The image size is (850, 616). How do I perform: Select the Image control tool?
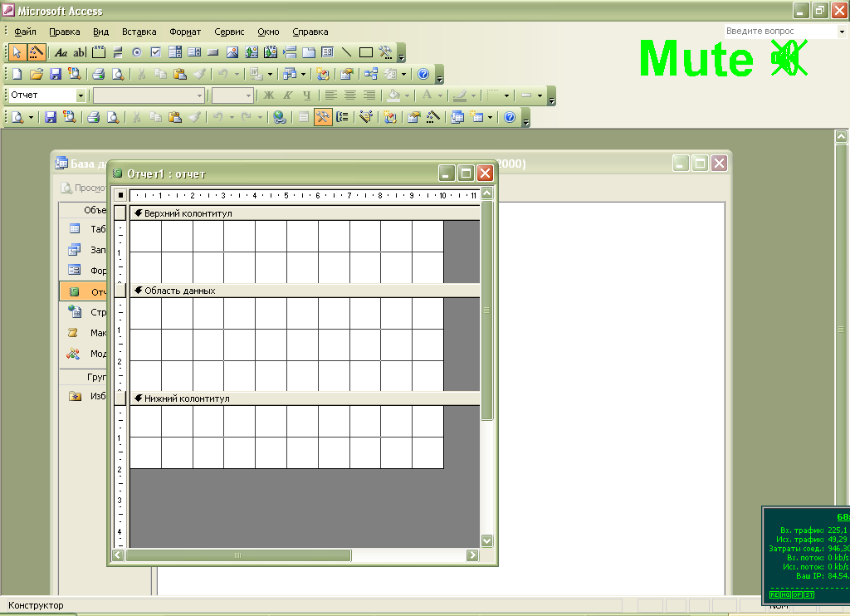(x=232, y=52)
